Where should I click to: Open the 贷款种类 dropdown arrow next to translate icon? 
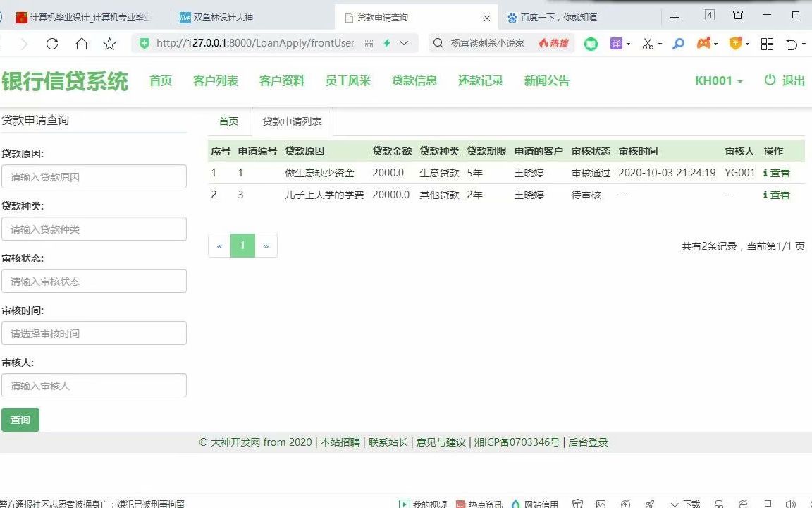pyautogui.click(x=628, y=43)
